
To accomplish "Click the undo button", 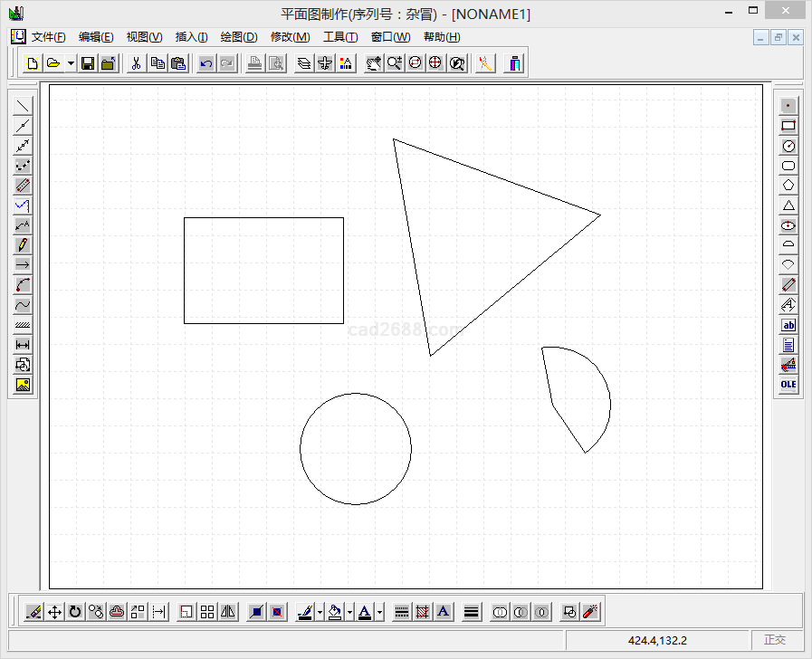I will pos(206,63).
